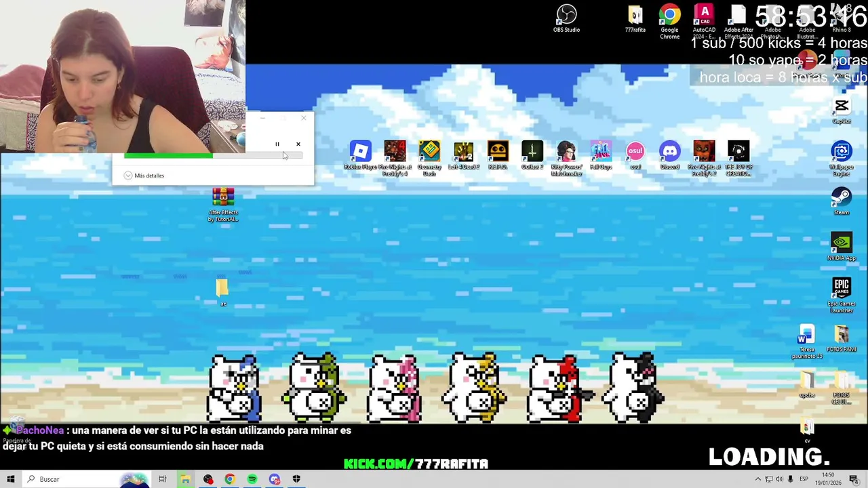Launch the Roblox Player desktop shortcut
868x488 pixels.
(360, 155)
